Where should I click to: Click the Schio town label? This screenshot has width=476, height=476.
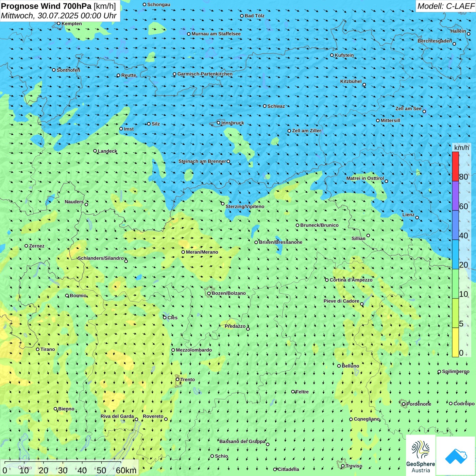[x=221, y=456]
